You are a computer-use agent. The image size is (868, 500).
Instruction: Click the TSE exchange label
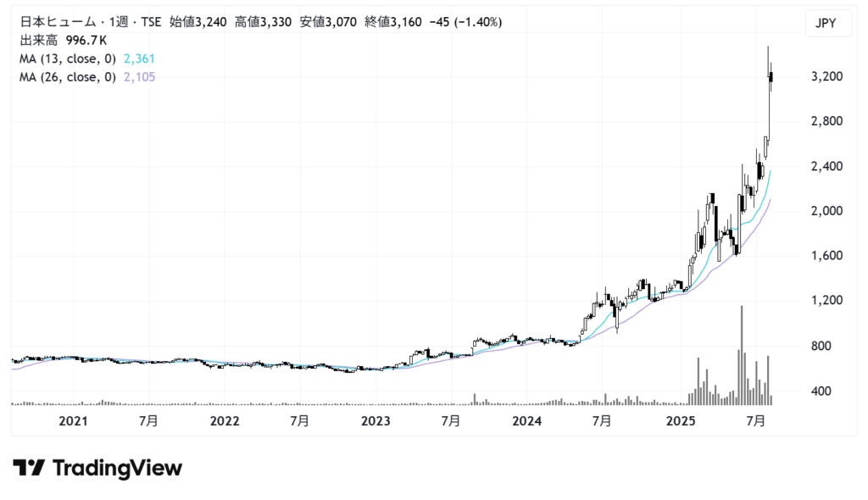151,22
